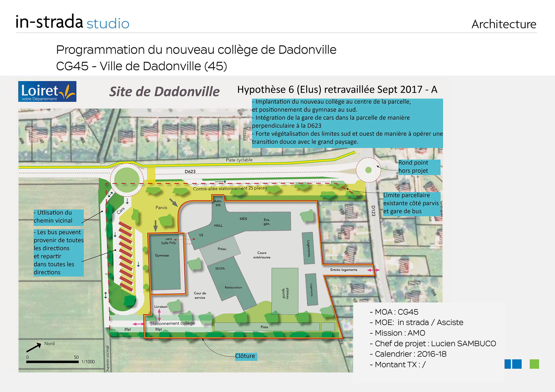
Task: Click the pink Entrée logements double arrow
Action: pyautogui.click(x=373, y=270)
